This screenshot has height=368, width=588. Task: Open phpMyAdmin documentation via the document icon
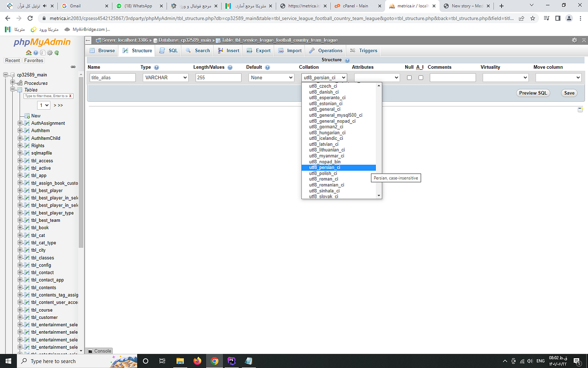pyautogui.click(x=43, y=53)
